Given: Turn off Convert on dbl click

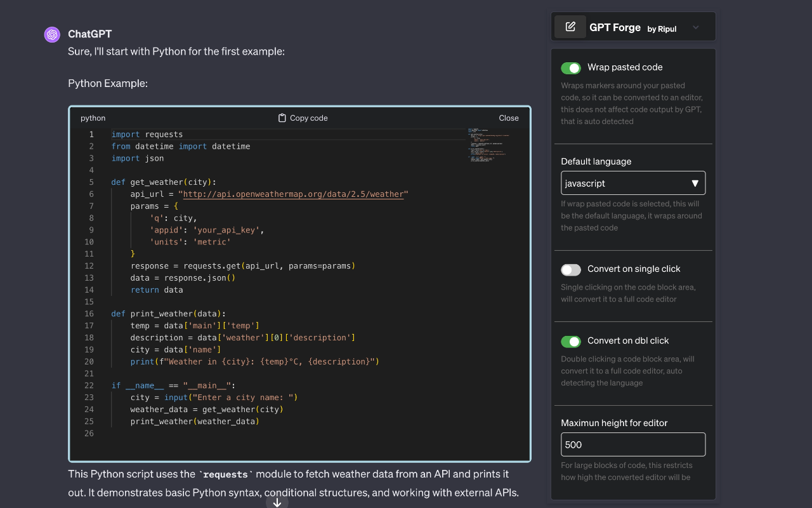Looking at the screenshot, I should pos(570,341).
